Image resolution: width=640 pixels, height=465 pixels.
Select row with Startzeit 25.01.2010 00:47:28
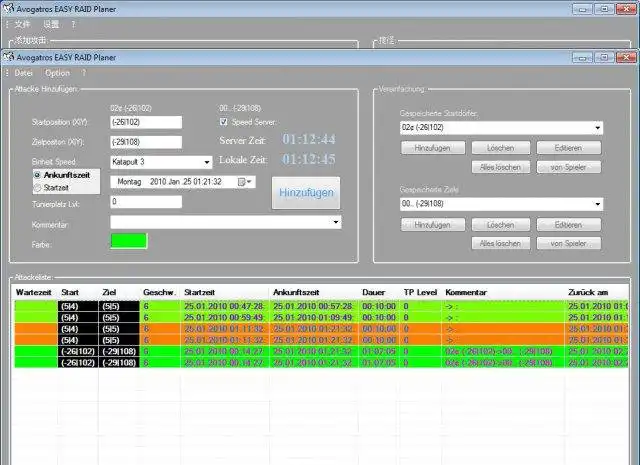click(x=322, y=306)
